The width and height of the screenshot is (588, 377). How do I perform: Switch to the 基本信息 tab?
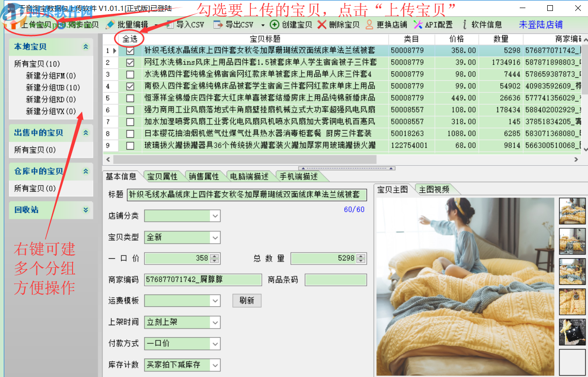(121, 176)
